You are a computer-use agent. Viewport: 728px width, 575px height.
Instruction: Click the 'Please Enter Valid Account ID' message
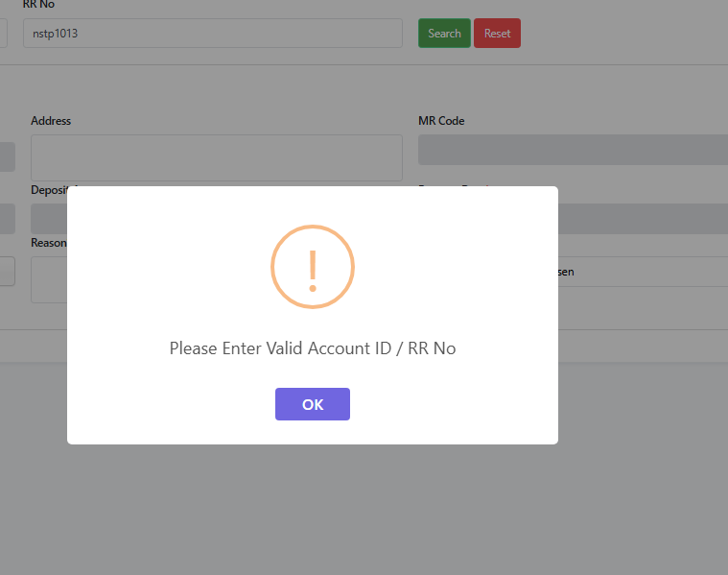[x=313, y=348]
